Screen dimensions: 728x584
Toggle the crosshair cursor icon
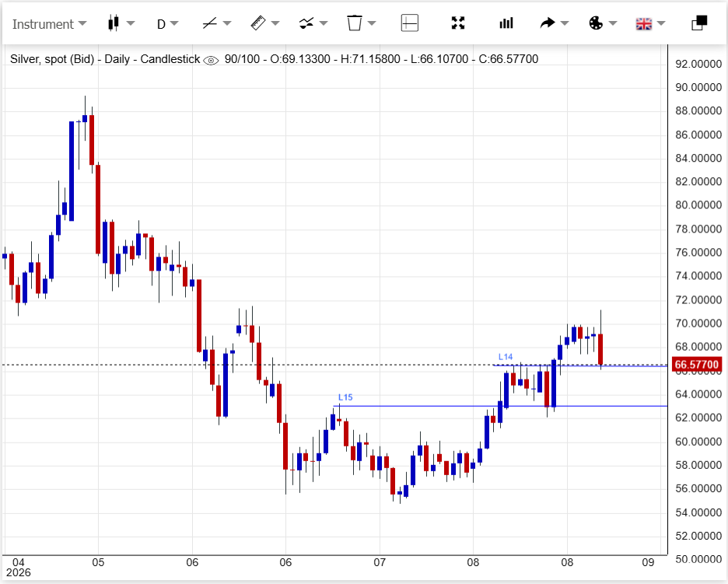point(409,23)
